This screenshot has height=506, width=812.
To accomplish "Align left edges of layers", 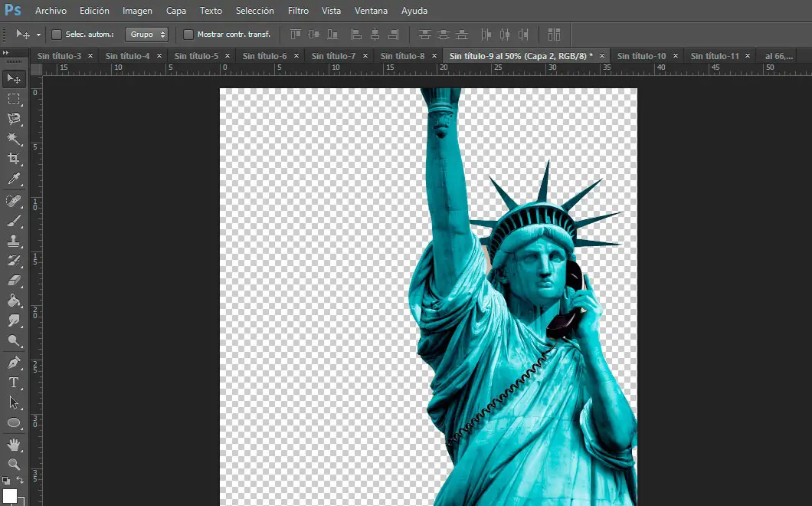I will coord(356,34).
